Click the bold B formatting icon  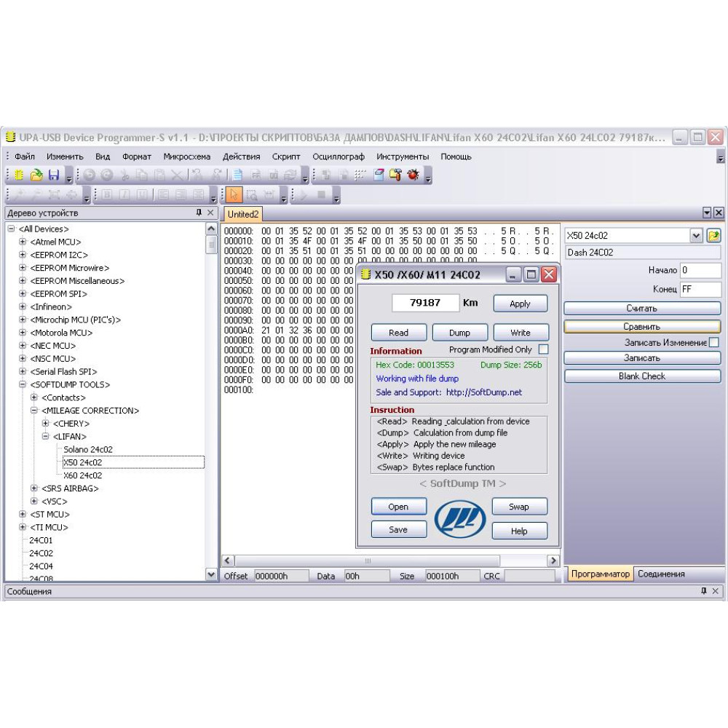107,195
